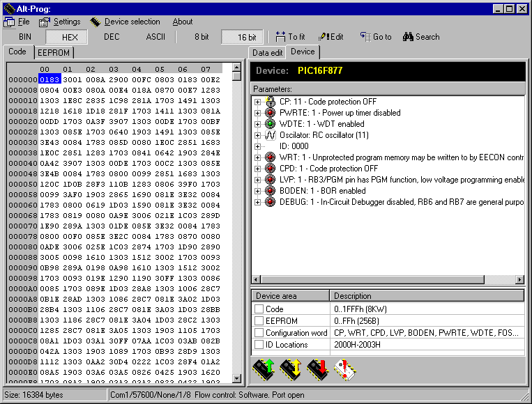Switch display to BIN format
Screen dimensions: 532x404
click(25, 37)
